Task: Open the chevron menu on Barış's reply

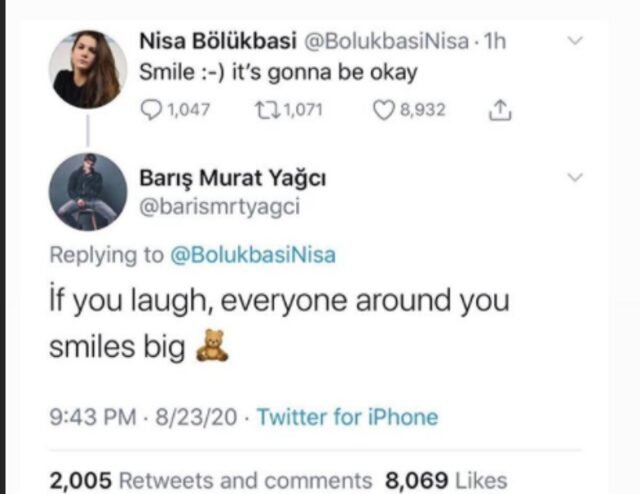Action: pos(575,177)
